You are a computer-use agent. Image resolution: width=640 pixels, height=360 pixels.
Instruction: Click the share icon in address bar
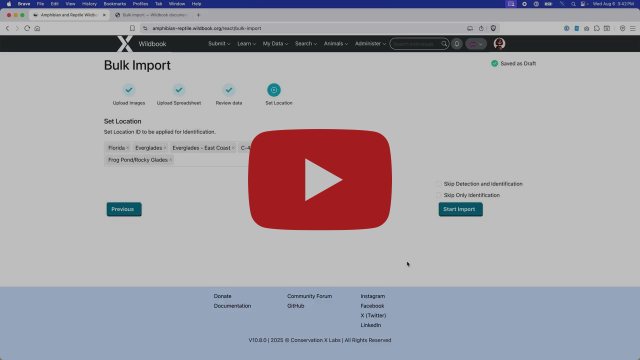481,28
